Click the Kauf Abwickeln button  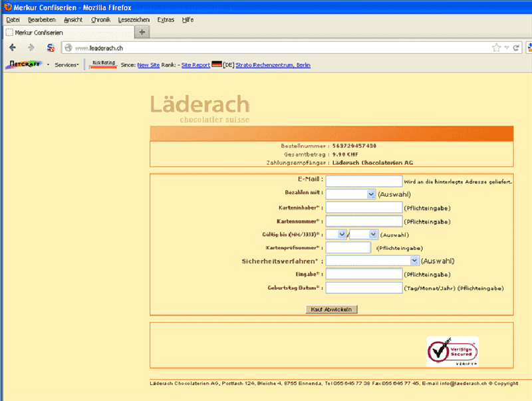click(x=331, y=309)
